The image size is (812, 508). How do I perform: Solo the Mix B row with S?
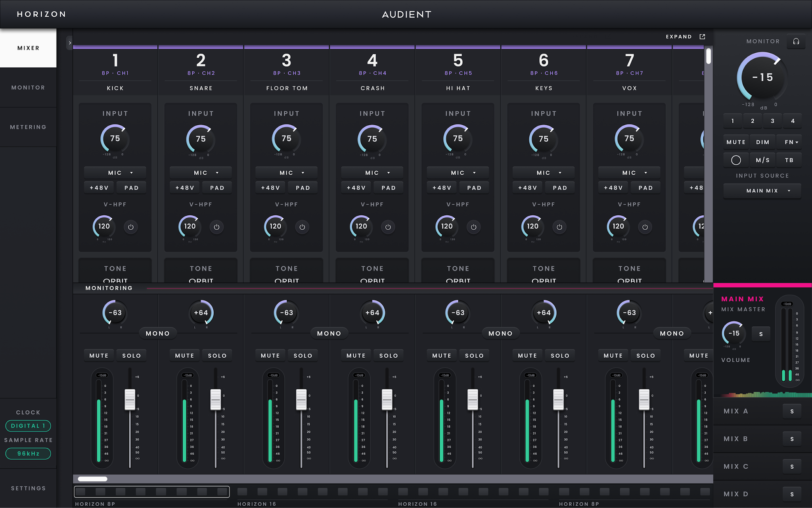click(x=792, y=439)
